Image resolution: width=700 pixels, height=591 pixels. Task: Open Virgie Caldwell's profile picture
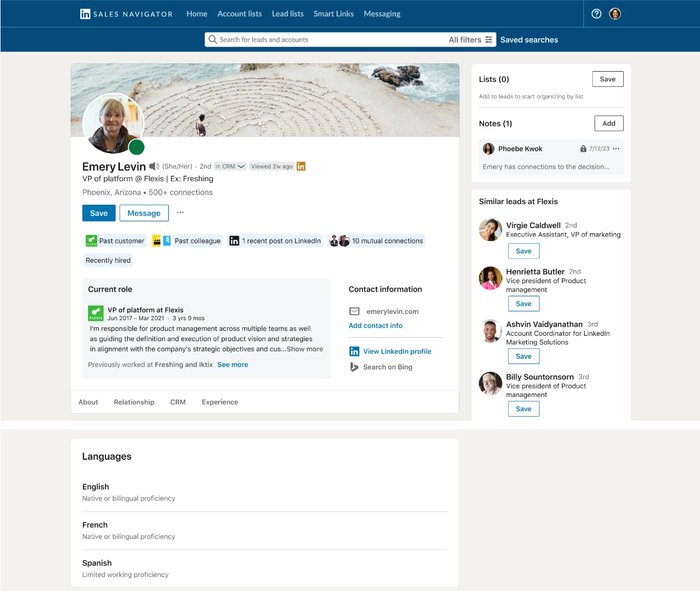(490, 230)
